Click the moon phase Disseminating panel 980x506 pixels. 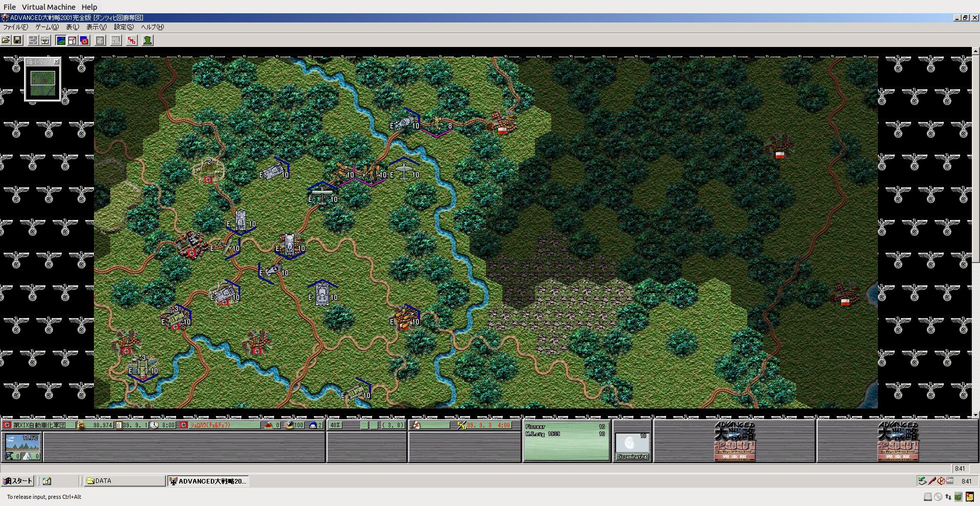tap(632, 447)
